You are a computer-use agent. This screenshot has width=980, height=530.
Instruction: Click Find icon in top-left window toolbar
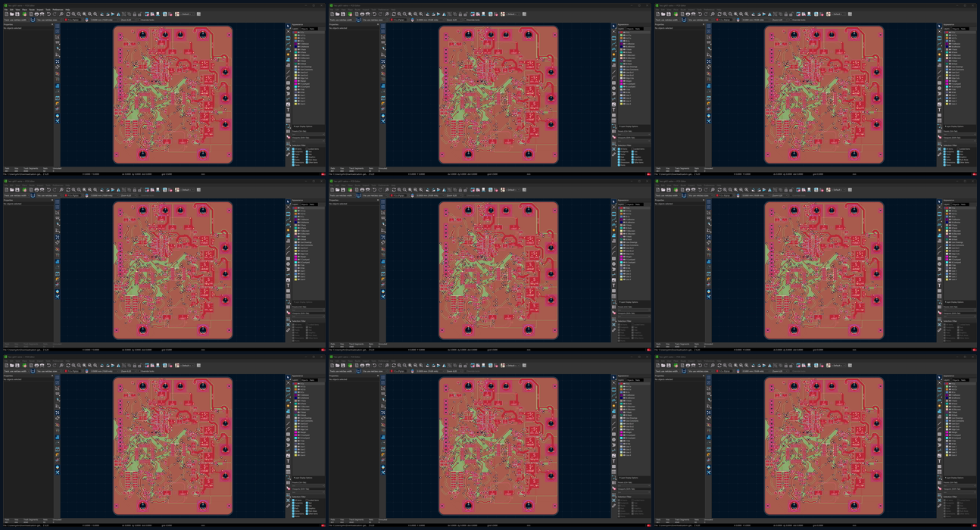tap(61, 14)
